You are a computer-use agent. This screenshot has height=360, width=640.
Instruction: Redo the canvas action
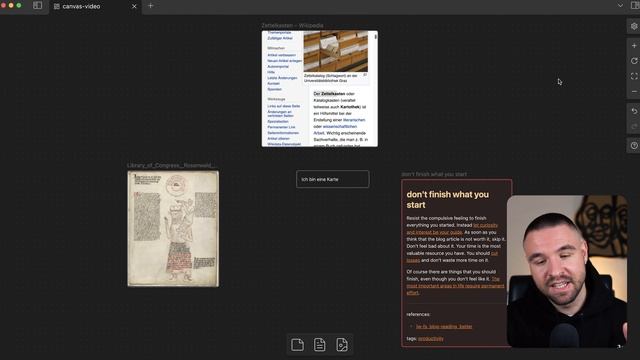pos(634,126)
